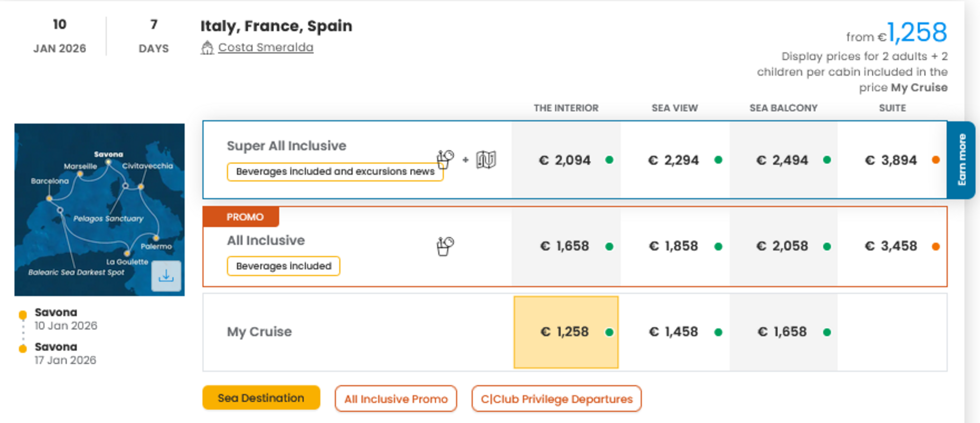This screenshot has width=980, height=423.
Task: Select the All Inclusive Promo tag
Action: [396, 399]
